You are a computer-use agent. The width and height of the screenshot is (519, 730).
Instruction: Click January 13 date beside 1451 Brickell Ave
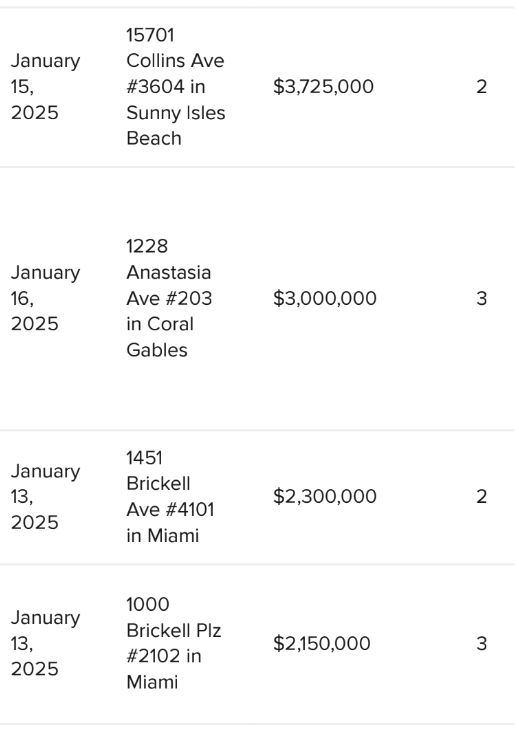pos(46,496)
